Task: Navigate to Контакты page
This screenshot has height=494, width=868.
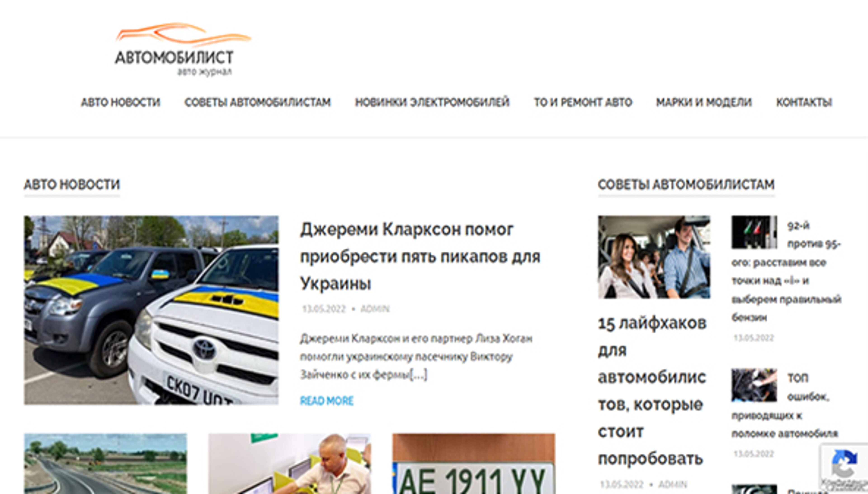Action: coord(804,102)
